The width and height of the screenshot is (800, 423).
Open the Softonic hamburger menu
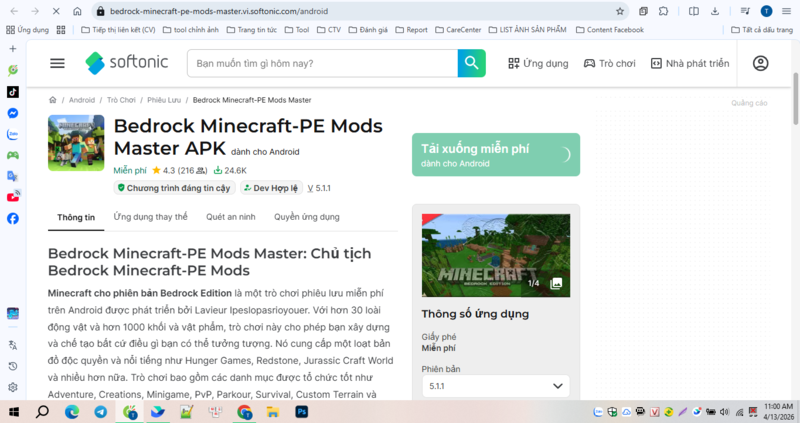pos(57,63)
